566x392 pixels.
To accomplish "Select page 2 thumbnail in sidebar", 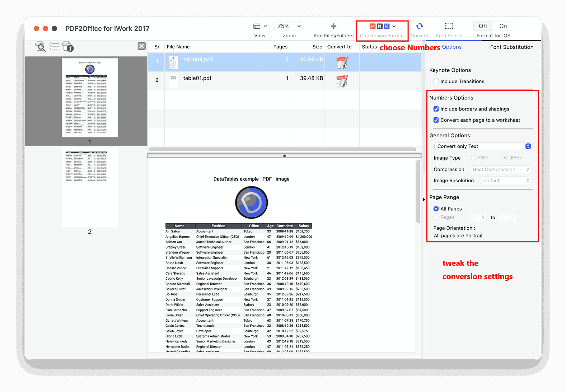I will click(x=90, y=188).
